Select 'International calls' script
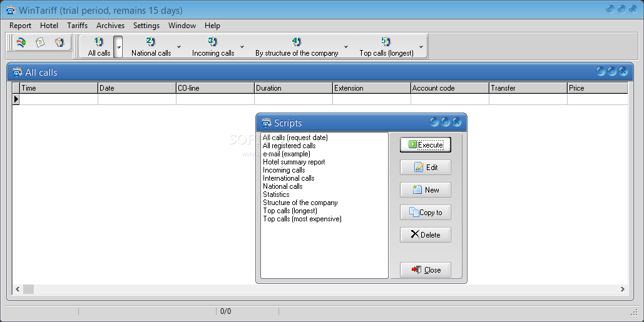The height and width of the screenshot is (322, 644). pos(289,178)
